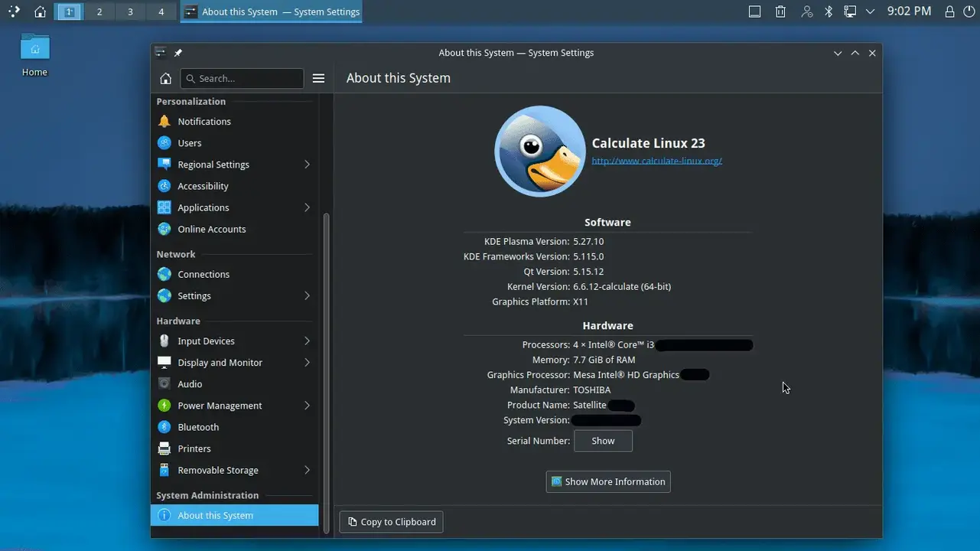Select the Input Devices mouse icon
The height and width of the screenshot is (551, 980).
click(x=164, y=341)
